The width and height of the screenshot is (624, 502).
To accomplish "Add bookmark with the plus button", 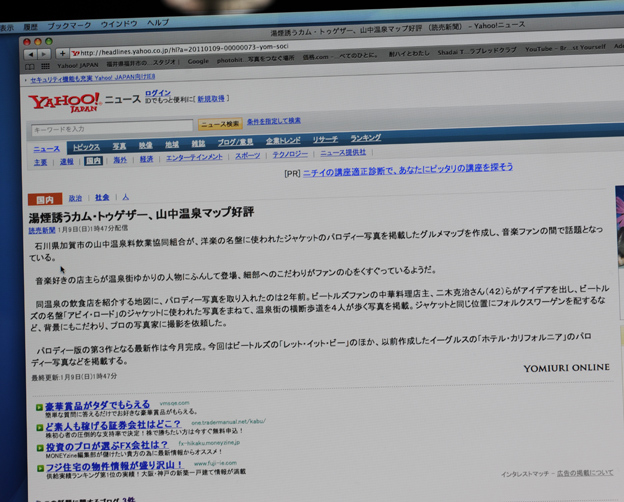I will tap(62, 53).
